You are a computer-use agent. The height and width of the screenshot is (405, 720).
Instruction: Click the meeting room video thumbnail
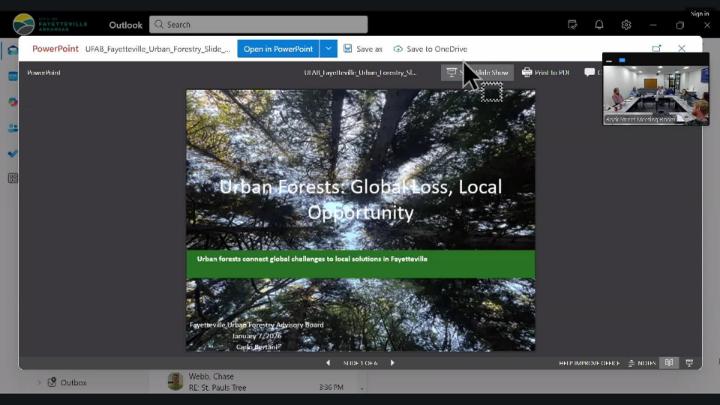(656, 92)
